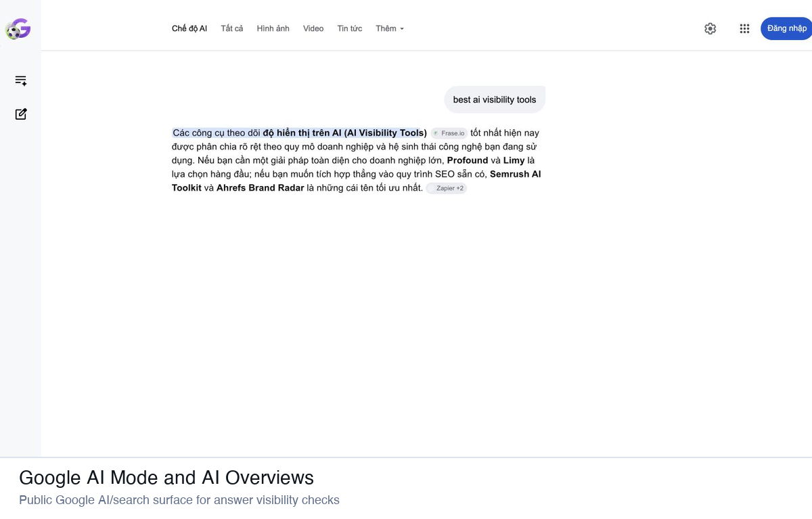Viewport: 812px width, 519px height.
Task: Click the caption 'Google AI Mode and AI Overviews'
Action: coord(166,478)
